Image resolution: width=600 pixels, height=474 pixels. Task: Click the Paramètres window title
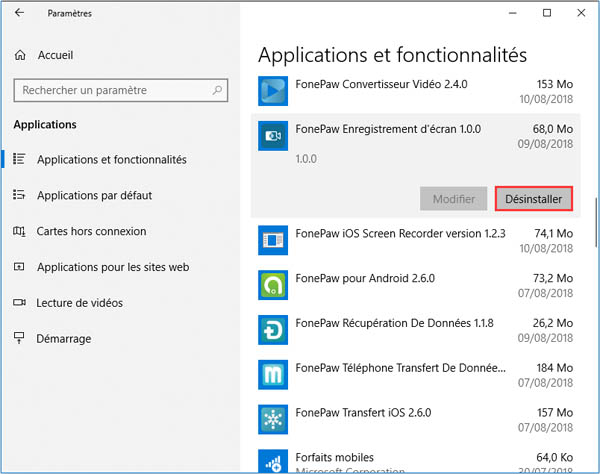70,13
